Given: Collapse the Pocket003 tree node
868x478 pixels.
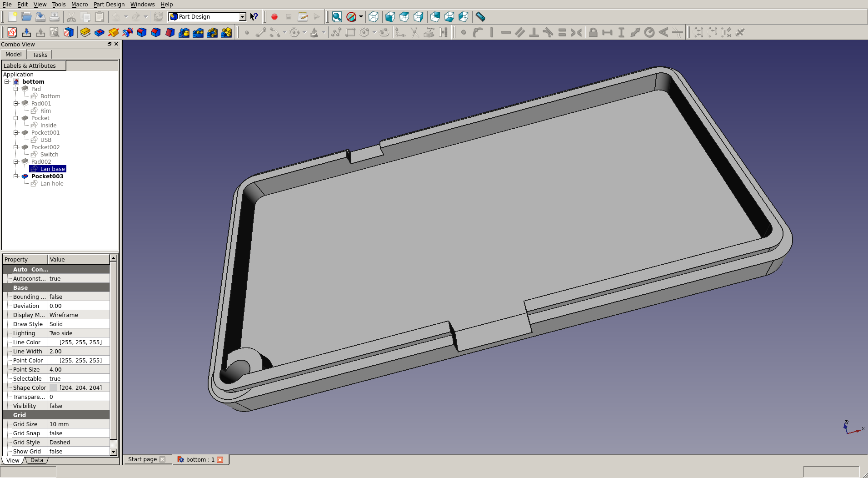Looking at the screenshot, I should pos(16,176).
